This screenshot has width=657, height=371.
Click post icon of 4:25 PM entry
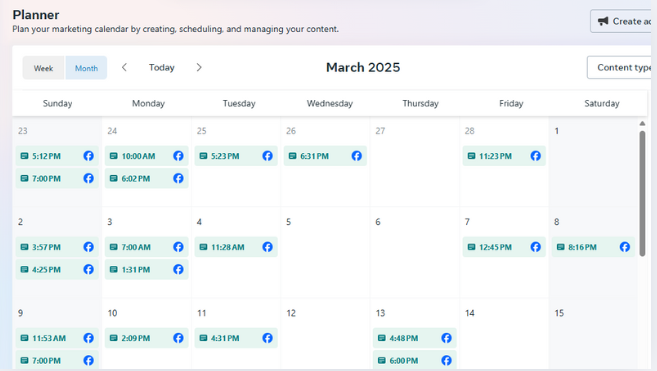click(24, 269)
